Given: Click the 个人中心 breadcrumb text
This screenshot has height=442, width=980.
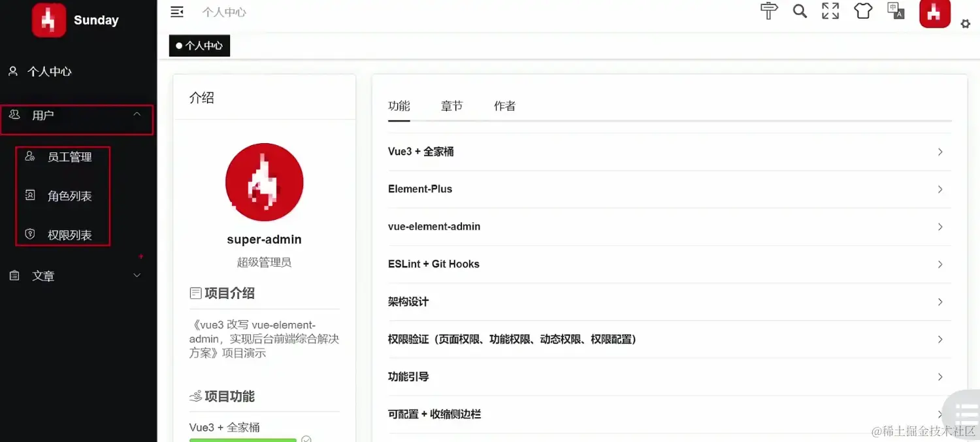Looking at the screenshot, I should 224,12.
